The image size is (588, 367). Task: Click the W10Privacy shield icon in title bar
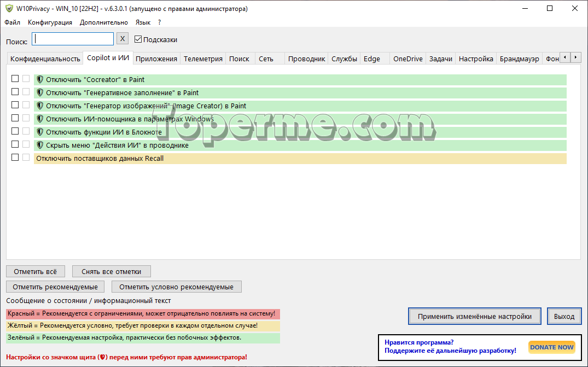click(x=9, y=8)
